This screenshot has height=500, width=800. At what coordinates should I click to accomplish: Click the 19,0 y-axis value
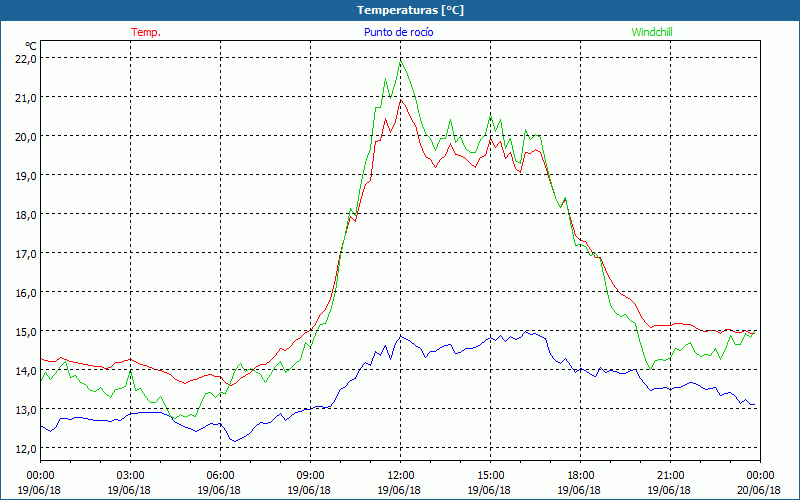[27, 175]
